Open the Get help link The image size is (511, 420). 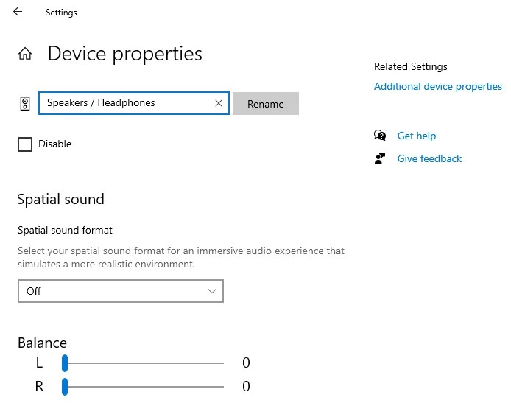[417, 136]
